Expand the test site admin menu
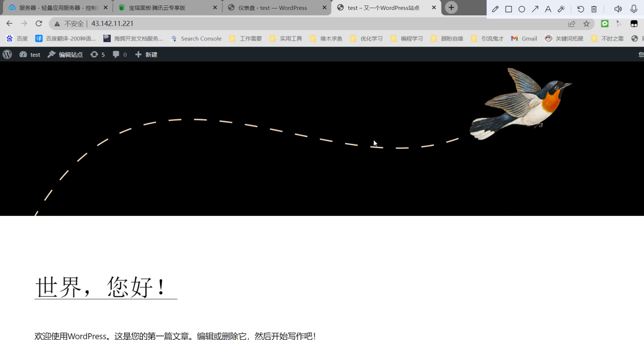644x340 pixels. pyautogui.click(x=30, y=54)
